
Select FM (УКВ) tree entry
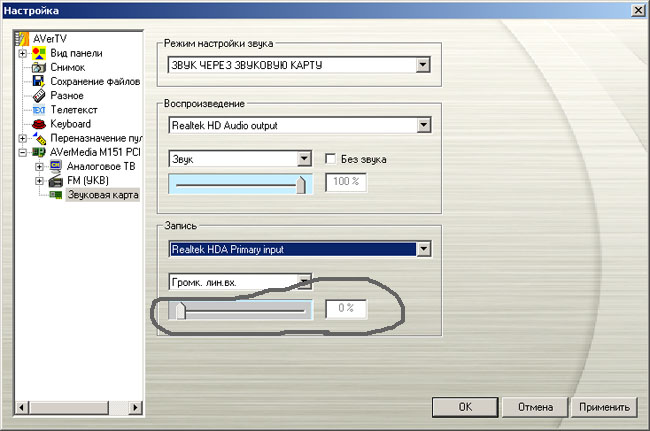coord(88,180)
